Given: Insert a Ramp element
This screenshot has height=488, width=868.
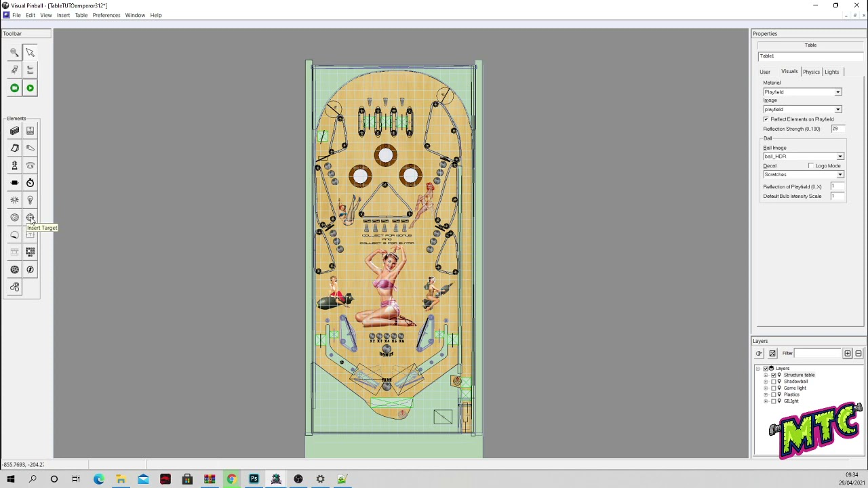Looking at the screenshot, I should 14,148.
